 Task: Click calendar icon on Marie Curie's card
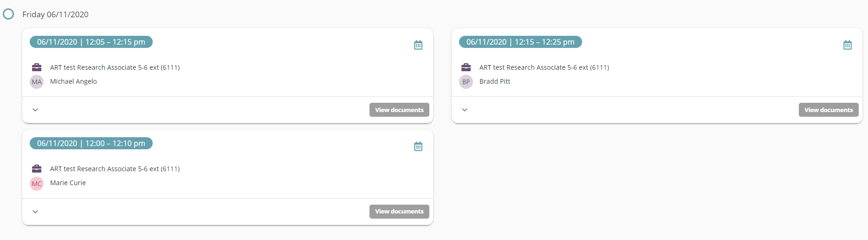(418, 147)
